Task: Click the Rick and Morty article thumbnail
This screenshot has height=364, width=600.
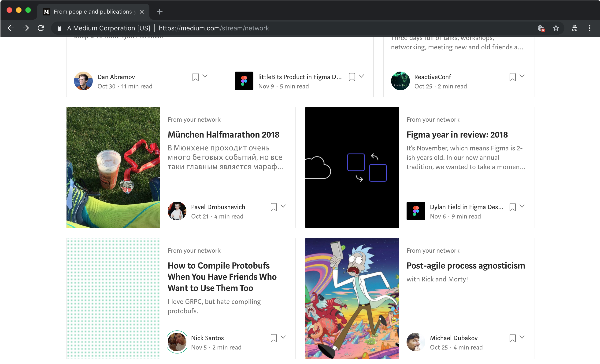Action: (x=352, y=298)
